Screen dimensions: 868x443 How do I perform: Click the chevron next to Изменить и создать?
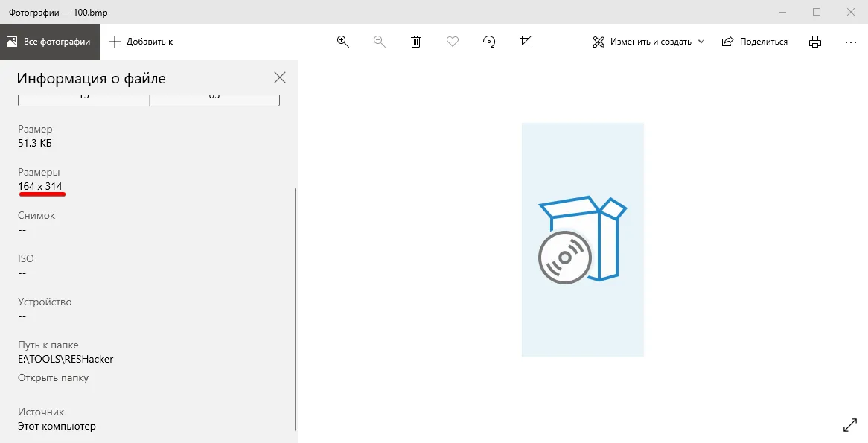(701, 42)
